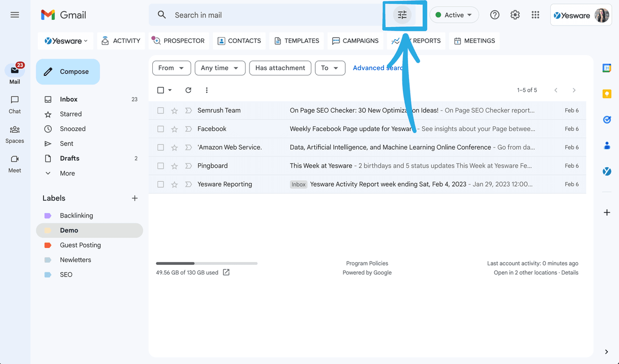Click the storage usage bar

(x=206, y=263)
